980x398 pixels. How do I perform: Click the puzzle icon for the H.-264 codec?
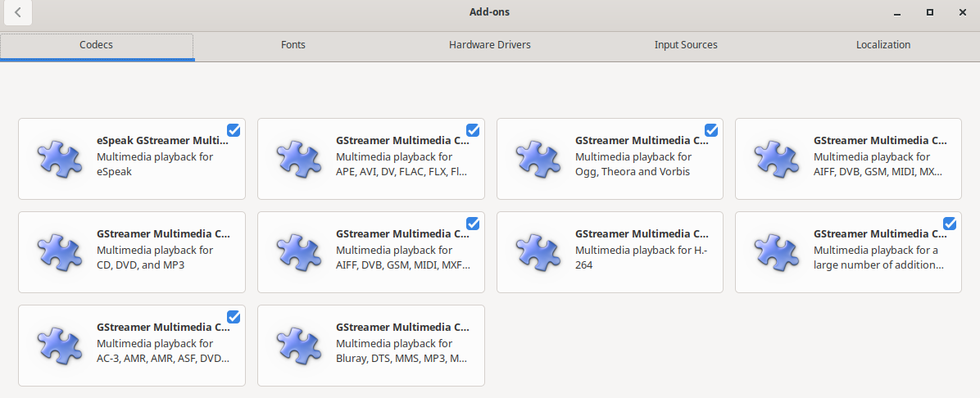pyautogui.click(x=538, y=251)
